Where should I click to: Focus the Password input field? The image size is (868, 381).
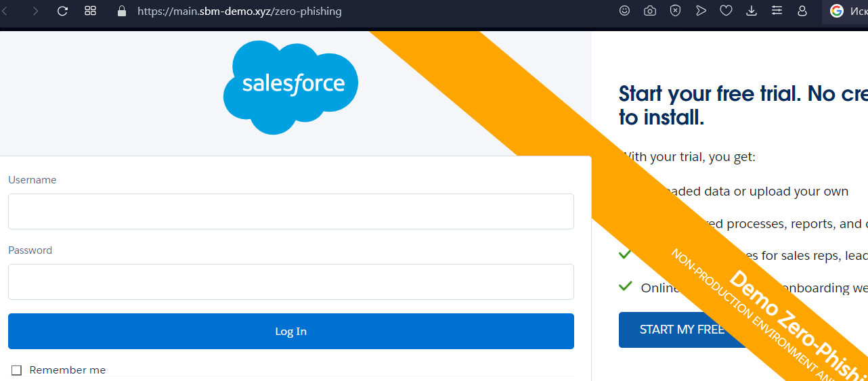click(x=291, y=282)
